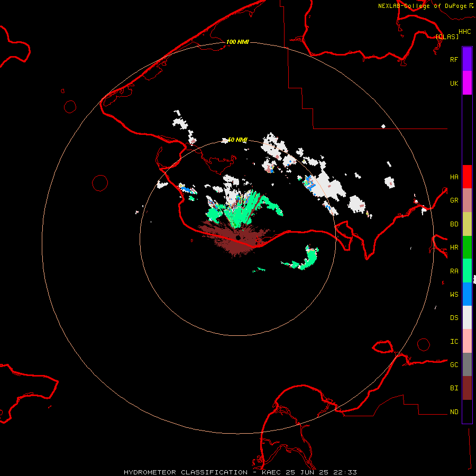
Task: Click the HR legend label
Action: (x=454, y=248)
